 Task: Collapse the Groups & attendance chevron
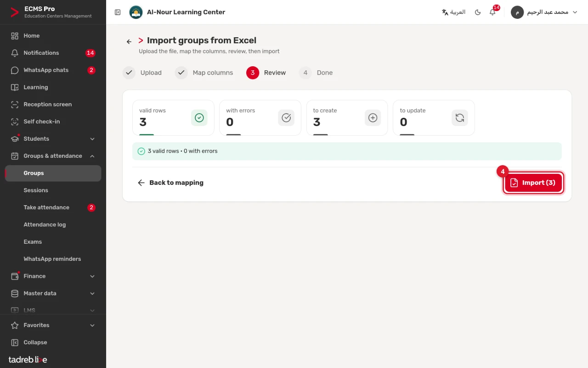coord(92,156)
